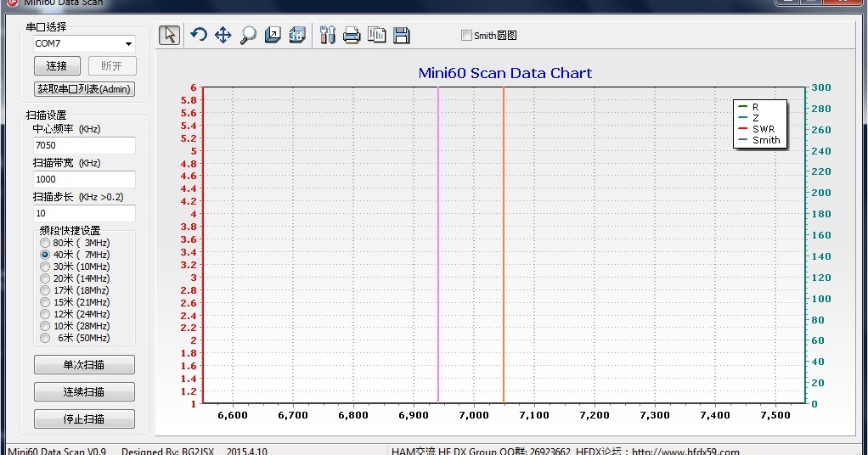Select the four-arrow move tool
Screen dimensions: 868x455
[x=223, y=35]
